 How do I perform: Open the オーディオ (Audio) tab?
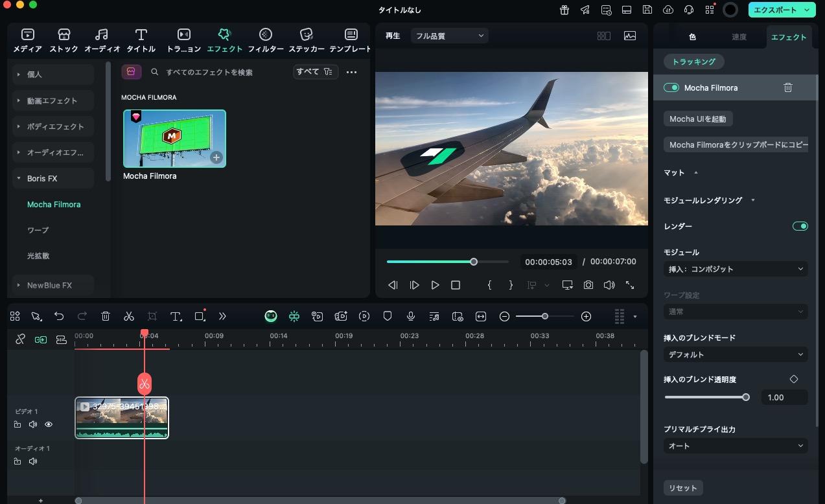click(x=102, y=40)
